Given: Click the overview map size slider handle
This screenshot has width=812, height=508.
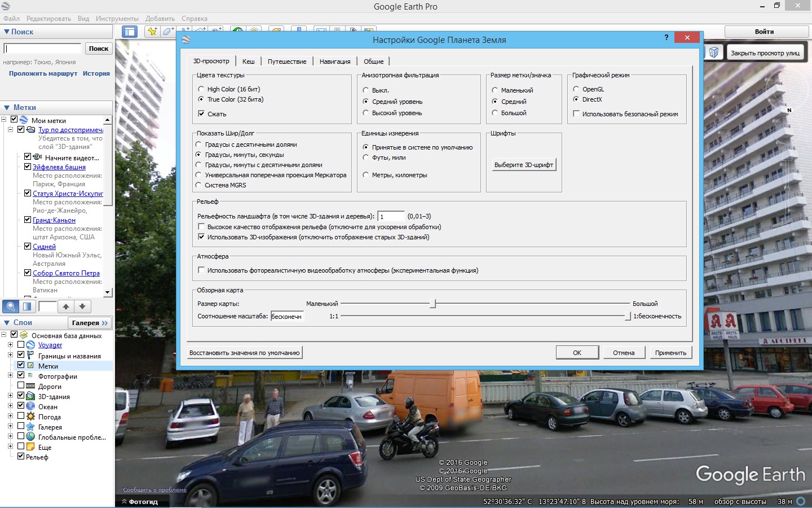Looking at the screenshot, I should (433, 304).
